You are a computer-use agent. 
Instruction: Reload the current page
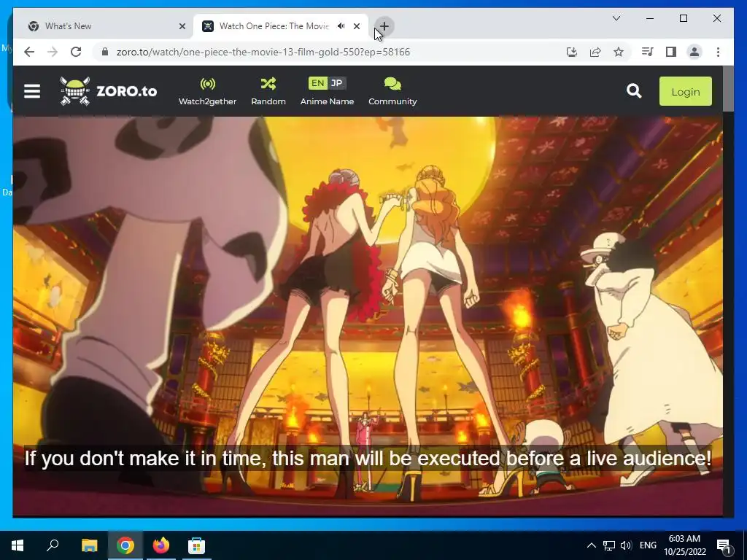tap(76, 52)
